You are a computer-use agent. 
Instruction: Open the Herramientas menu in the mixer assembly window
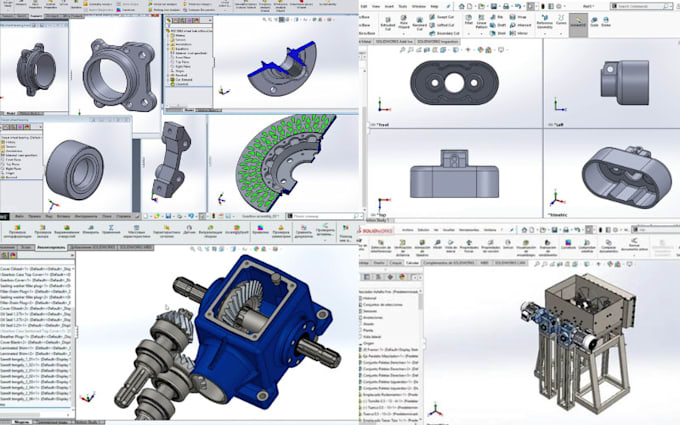469,230
